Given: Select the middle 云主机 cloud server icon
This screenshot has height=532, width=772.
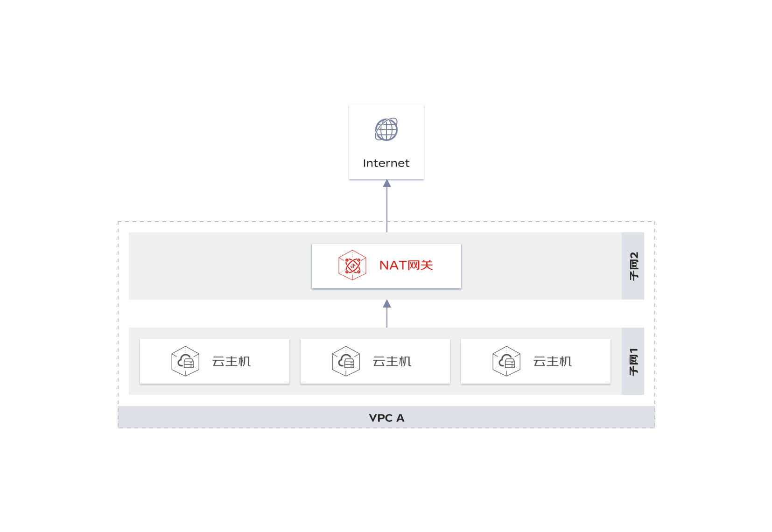Looking at the screenshot, I should (346, 361).
